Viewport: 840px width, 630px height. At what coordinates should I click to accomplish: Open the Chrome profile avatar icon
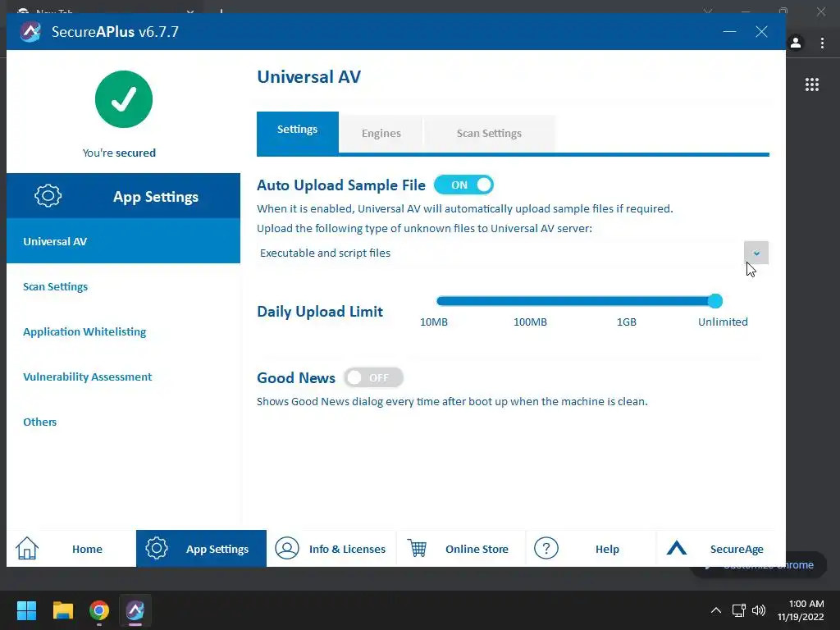pos(796,43)
